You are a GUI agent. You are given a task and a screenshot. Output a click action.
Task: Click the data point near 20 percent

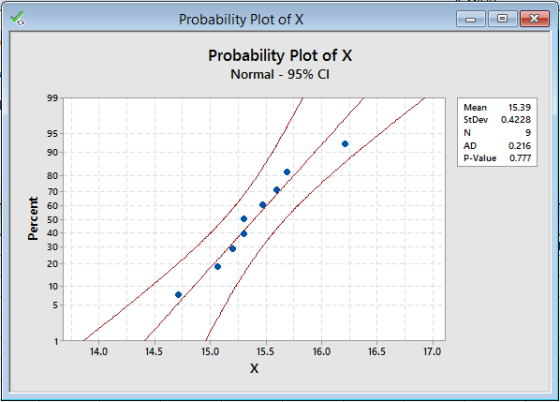218,267
